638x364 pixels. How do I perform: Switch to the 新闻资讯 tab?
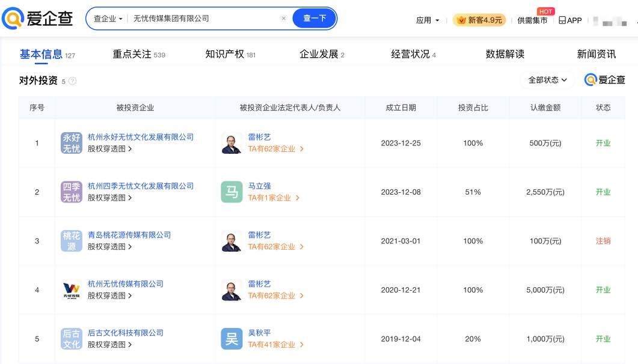596,54
